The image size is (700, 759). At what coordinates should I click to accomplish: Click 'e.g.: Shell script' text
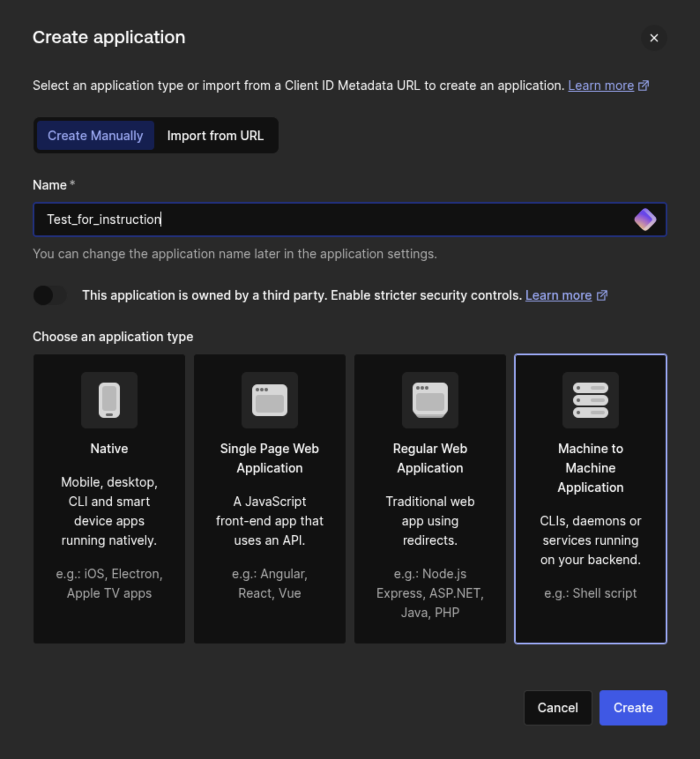coord(591,593)
